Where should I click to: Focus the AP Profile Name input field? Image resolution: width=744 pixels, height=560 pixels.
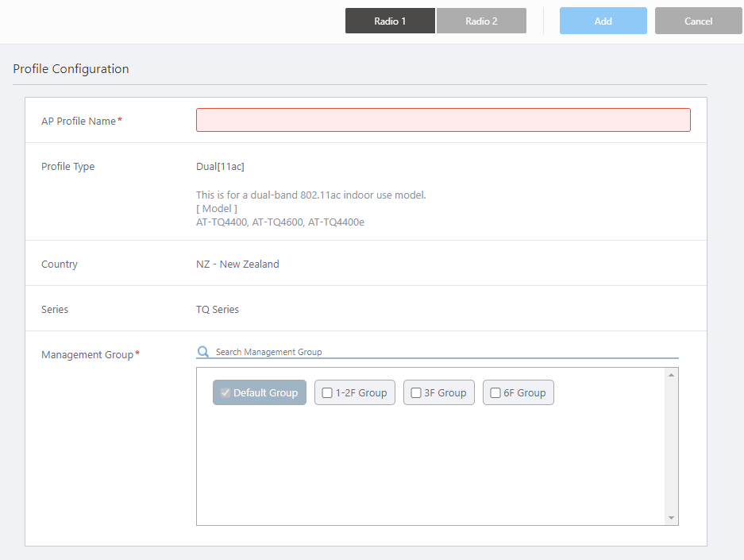[443, 120]
